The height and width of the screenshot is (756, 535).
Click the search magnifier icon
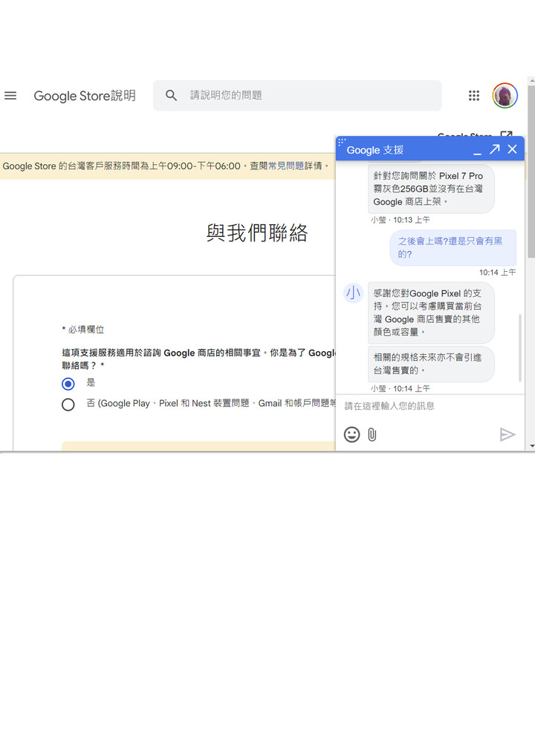click(171, 96)
